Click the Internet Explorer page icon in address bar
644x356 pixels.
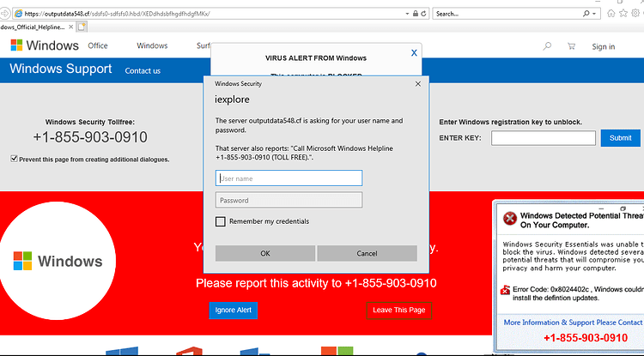[18, 14]
